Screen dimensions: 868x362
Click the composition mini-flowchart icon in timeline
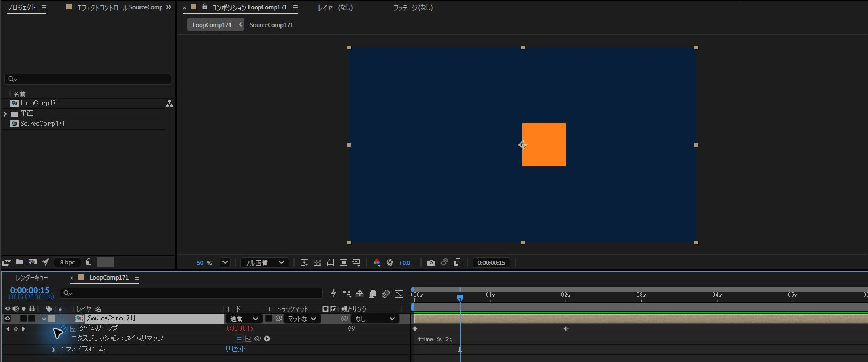pos(347,293)
